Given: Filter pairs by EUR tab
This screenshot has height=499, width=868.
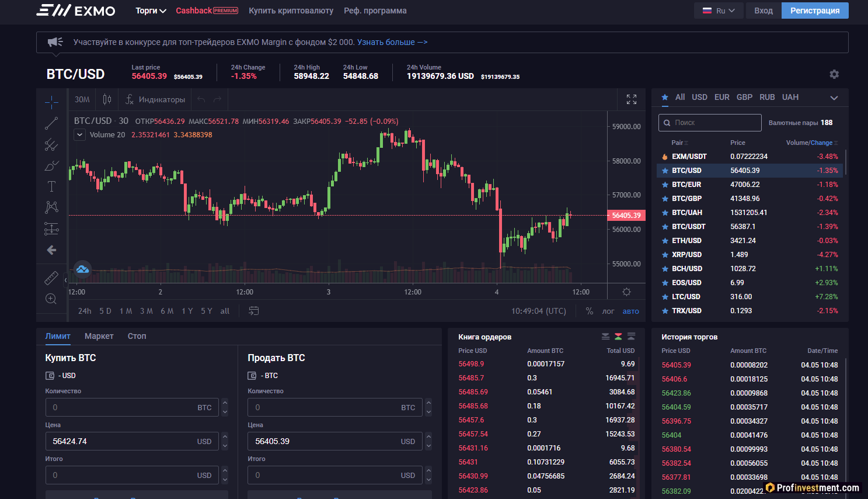Looking at the screenshot, I should click(x=721, y=97).
